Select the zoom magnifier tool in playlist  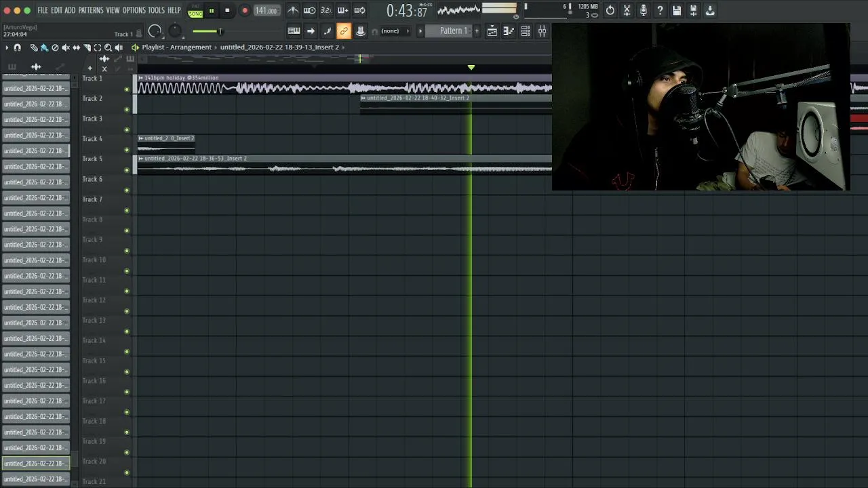[x=108, y=47]
